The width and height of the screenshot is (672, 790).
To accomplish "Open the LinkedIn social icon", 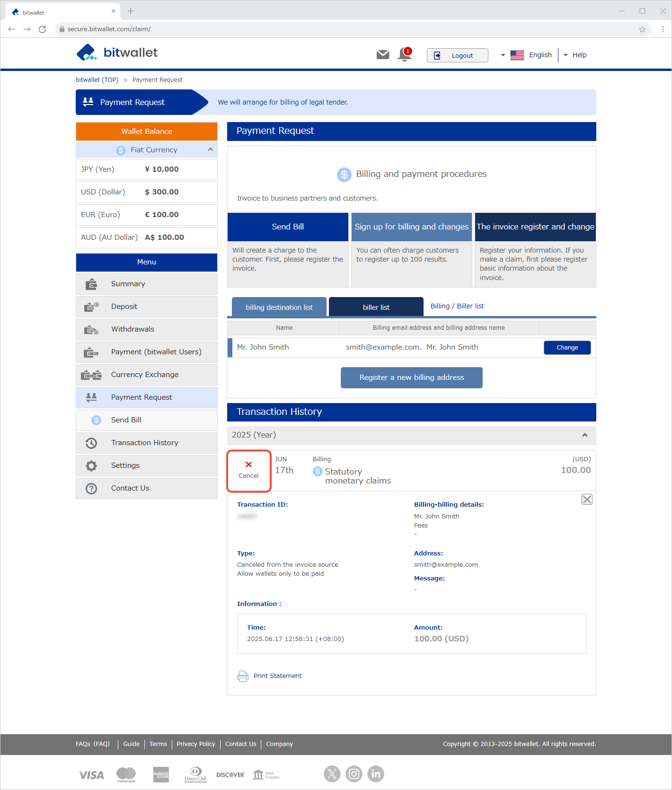I will tap(376, 774).
